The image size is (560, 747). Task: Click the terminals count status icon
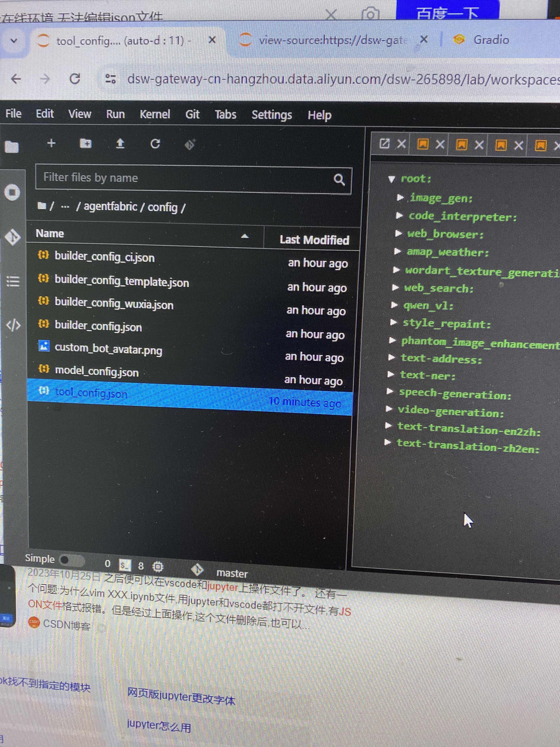(x=125, y=565)
